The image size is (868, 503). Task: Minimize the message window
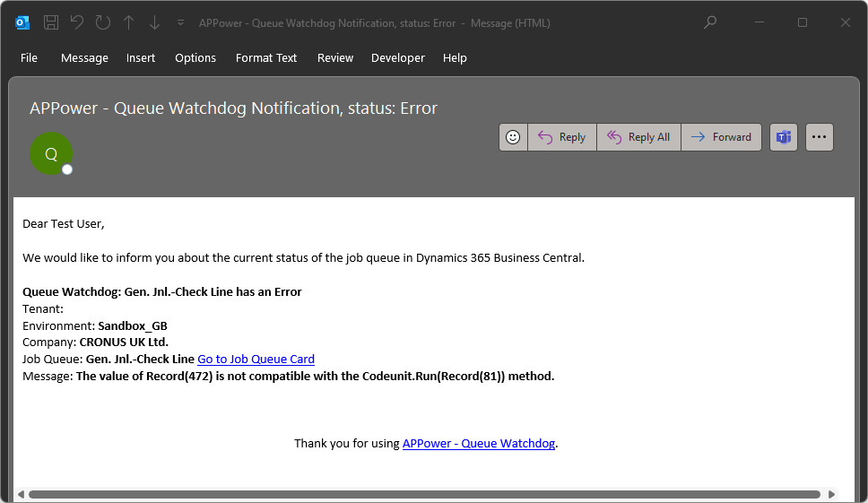(759, 22)
